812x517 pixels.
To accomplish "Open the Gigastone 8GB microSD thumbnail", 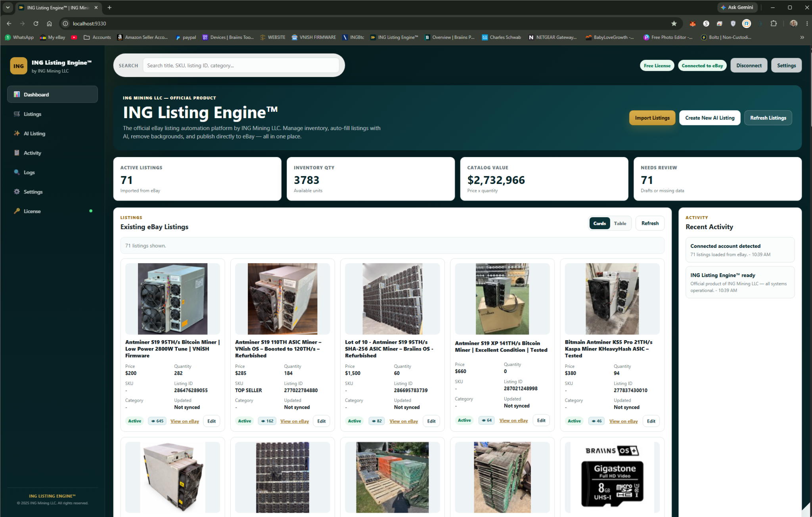I will pyautogui.click(x=612, y=477).
